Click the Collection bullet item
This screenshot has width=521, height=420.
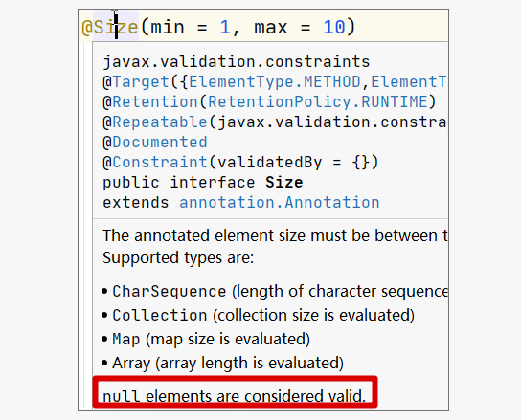point(258,315)
